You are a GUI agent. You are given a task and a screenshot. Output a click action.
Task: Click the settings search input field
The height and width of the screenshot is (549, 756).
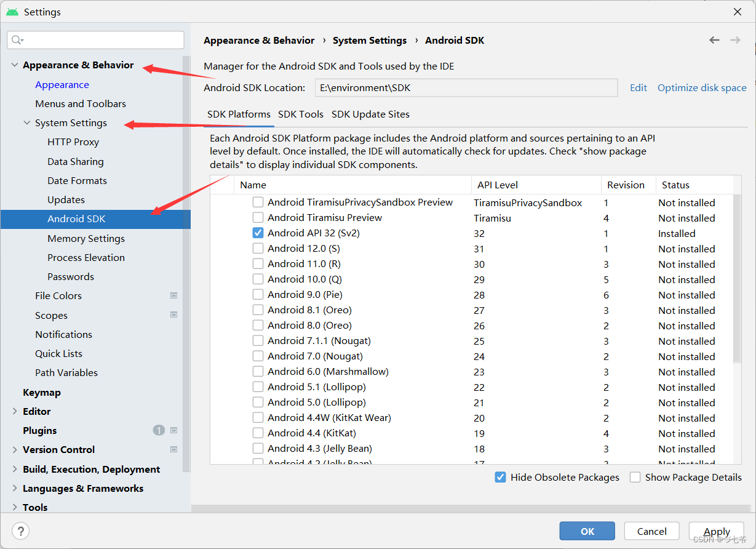pos(95,40)
